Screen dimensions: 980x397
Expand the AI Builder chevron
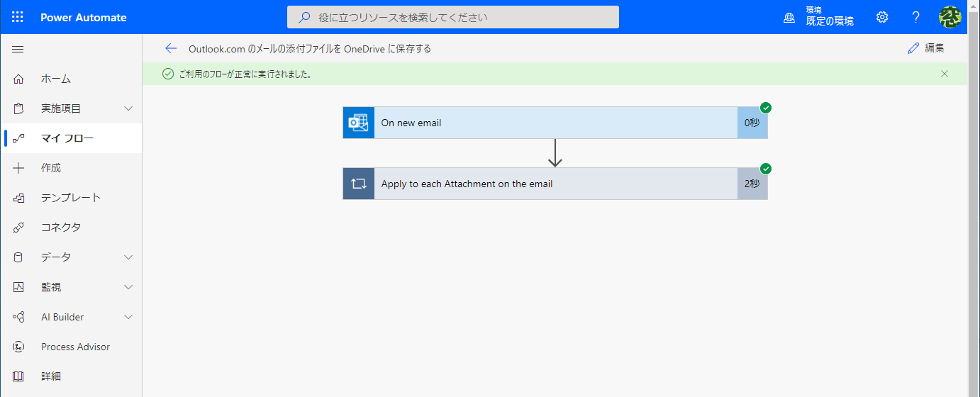pyautogui.click(x=128, y=317)
